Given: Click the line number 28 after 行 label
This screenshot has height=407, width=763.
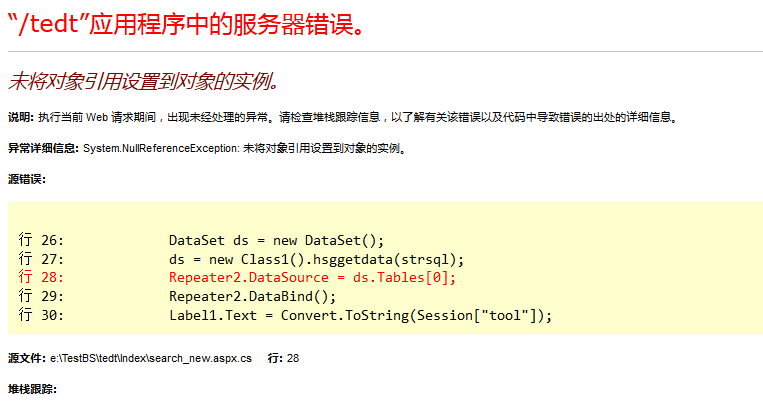Looking at the screenshot, I should tap(293, 359).
